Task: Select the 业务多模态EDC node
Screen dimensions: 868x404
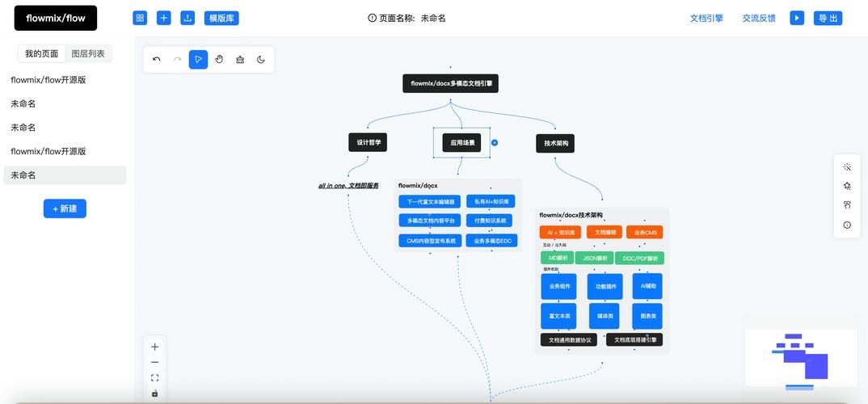Action: pyautogui.click(x=492, y=241)
